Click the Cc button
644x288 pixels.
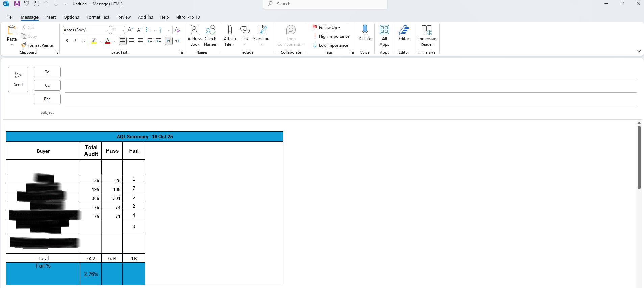click(x=47, y=85)
